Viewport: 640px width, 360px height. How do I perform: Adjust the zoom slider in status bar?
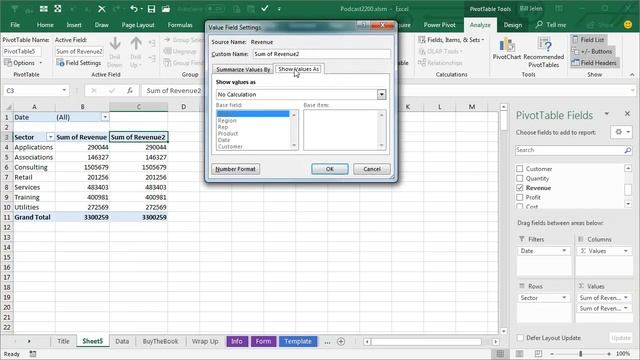pos(580,354)
